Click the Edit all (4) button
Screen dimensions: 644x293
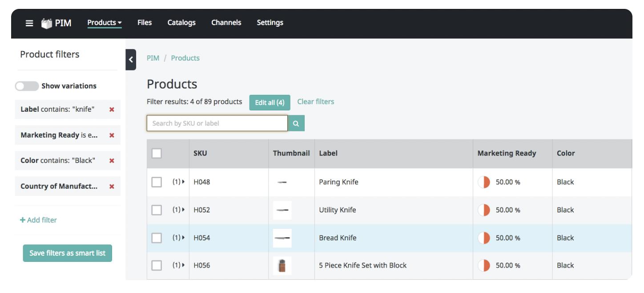[270, 102]
